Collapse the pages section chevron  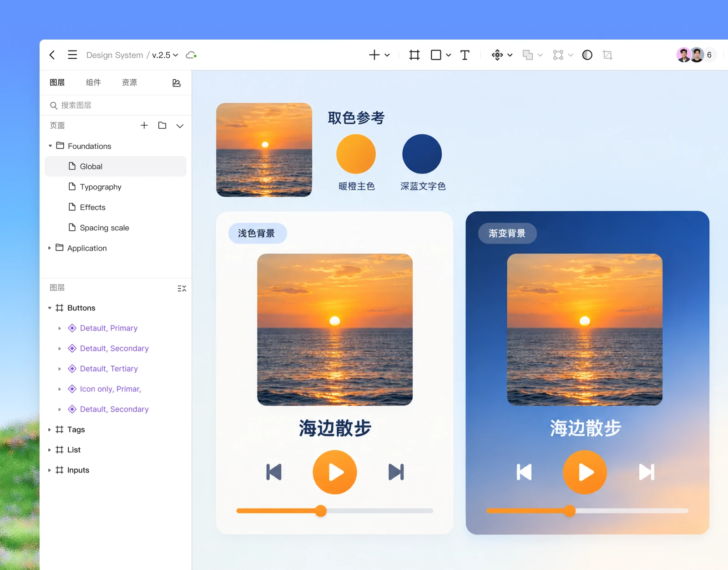pos(180,126)
